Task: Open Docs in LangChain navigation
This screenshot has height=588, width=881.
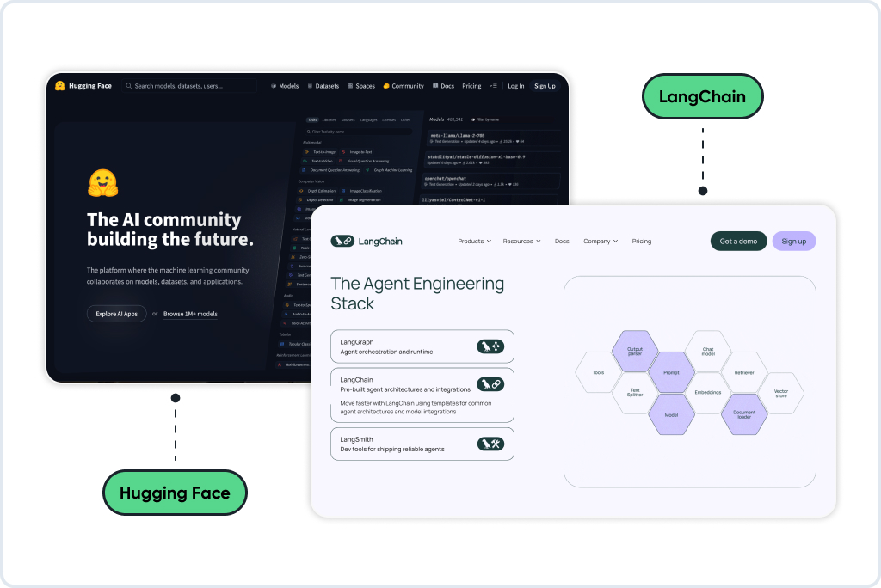Action: 562,241
